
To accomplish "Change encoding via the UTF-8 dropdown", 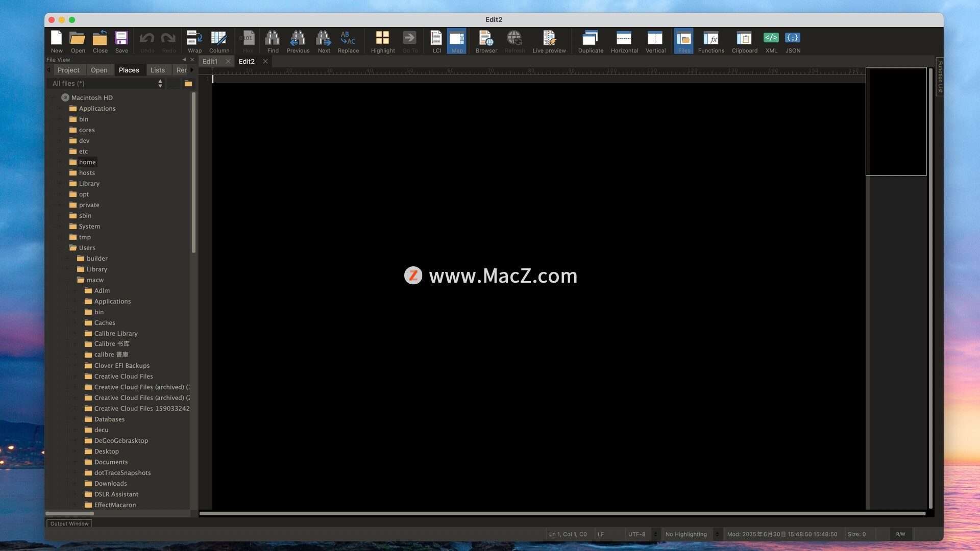I will click(x=642, y=534).
